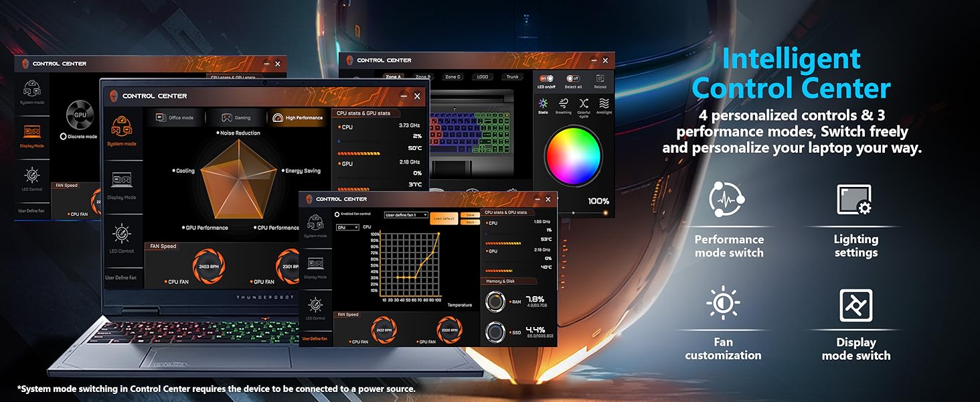
Task: Select the Discrete mode radio button
Action: point(64,136)
